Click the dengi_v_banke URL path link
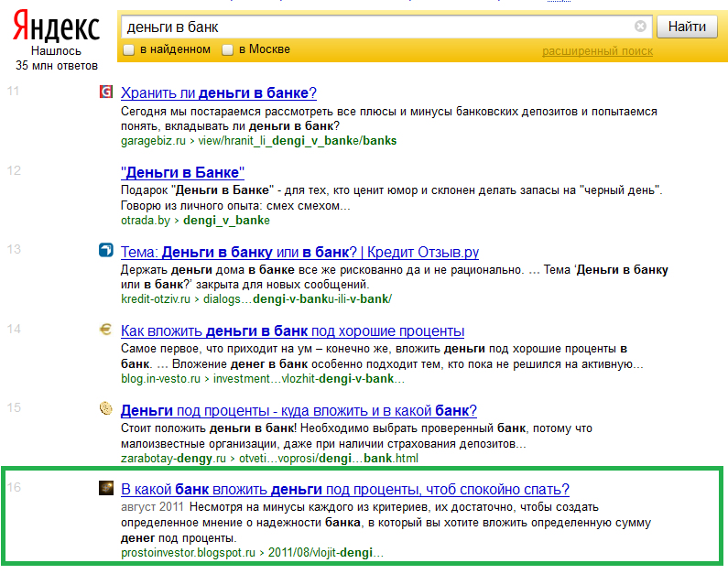 (226, 220)
